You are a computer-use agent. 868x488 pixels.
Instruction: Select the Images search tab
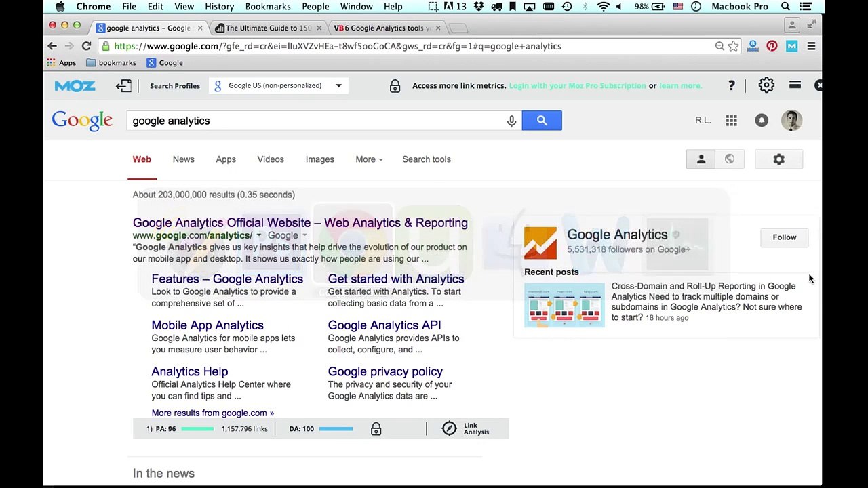319,159
